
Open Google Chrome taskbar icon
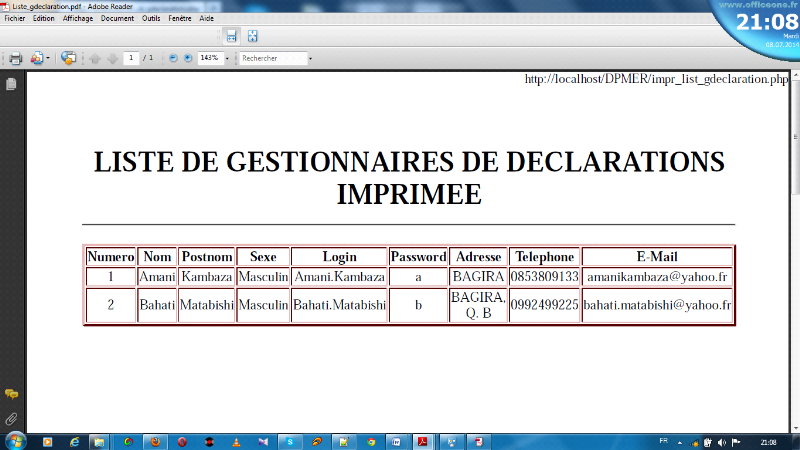tap(371, 442)
